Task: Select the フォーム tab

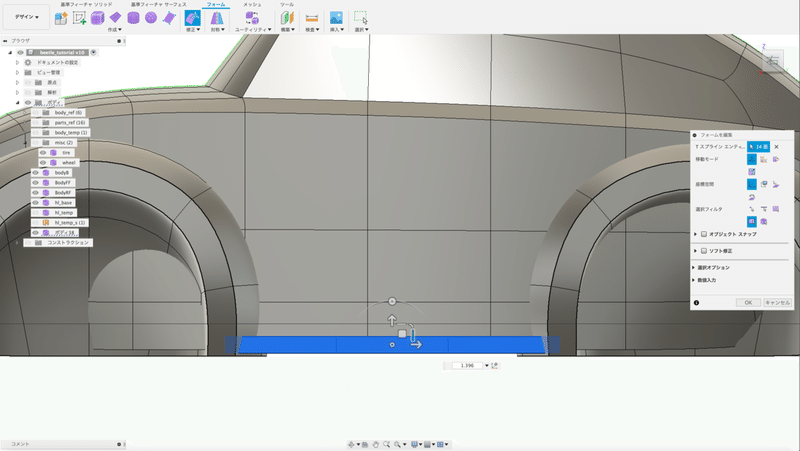Action: click(x=216, y=4)
